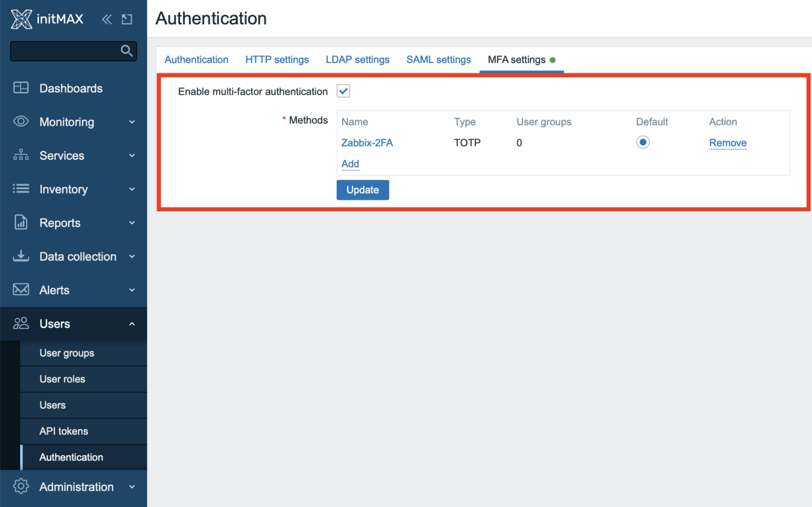Open Inventory using its list icon
Viewport: 812px width, 507px height.
point(21,189)
